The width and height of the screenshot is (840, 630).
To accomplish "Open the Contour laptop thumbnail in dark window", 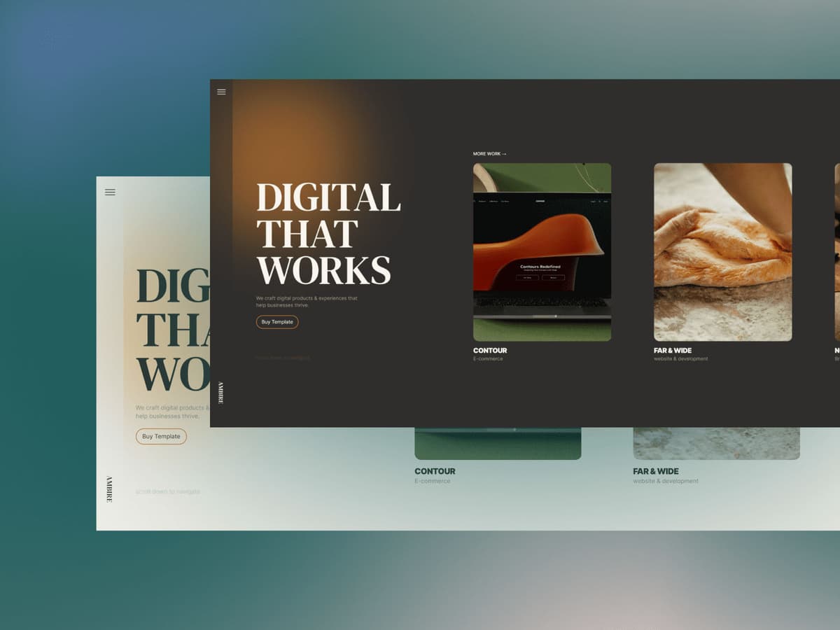I will coord(542,252).
